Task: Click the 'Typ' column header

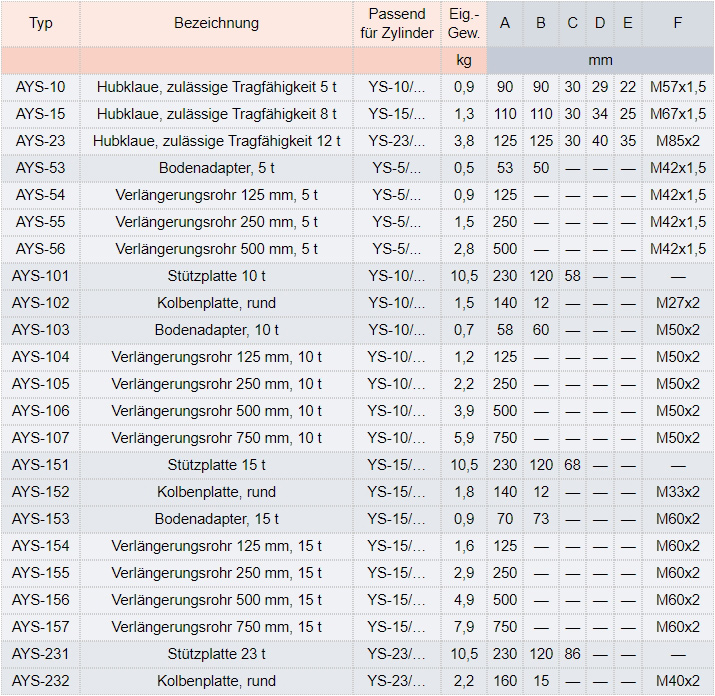Action: point(41,23)
